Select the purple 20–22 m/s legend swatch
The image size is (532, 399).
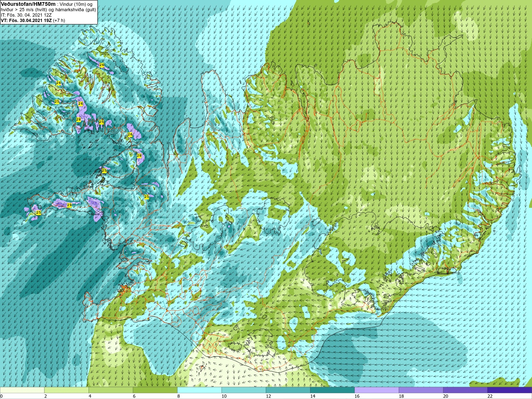point(465,390)
